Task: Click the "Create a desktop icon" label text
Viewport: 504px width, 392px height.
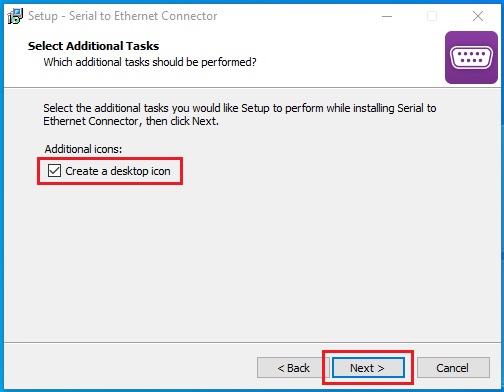Action: click(x=118, y=171)
